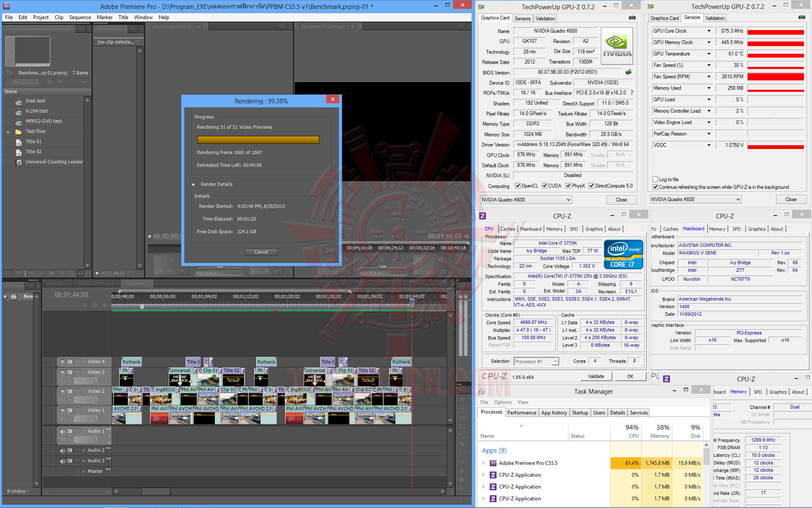Click the NVIDIA logo image

(617, 46)
